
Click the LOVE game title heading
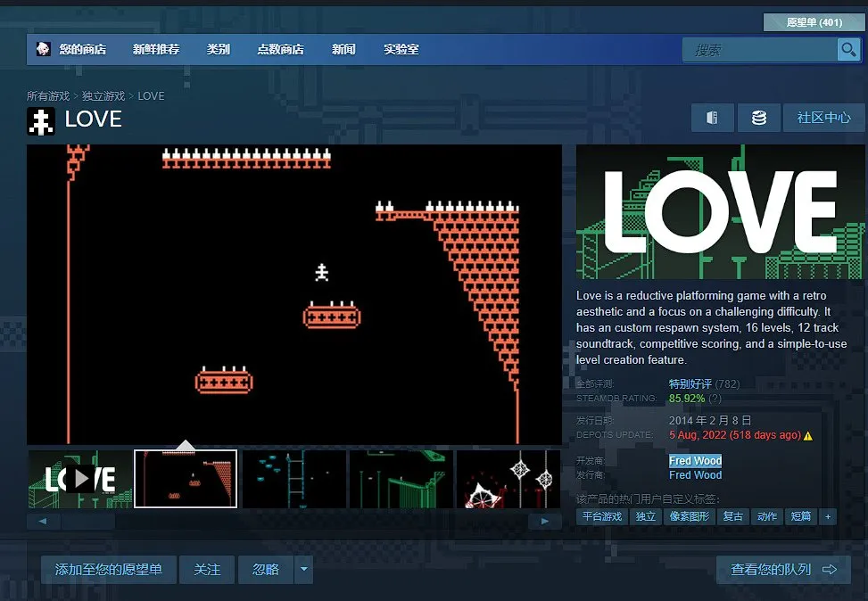tap(94, 119)
